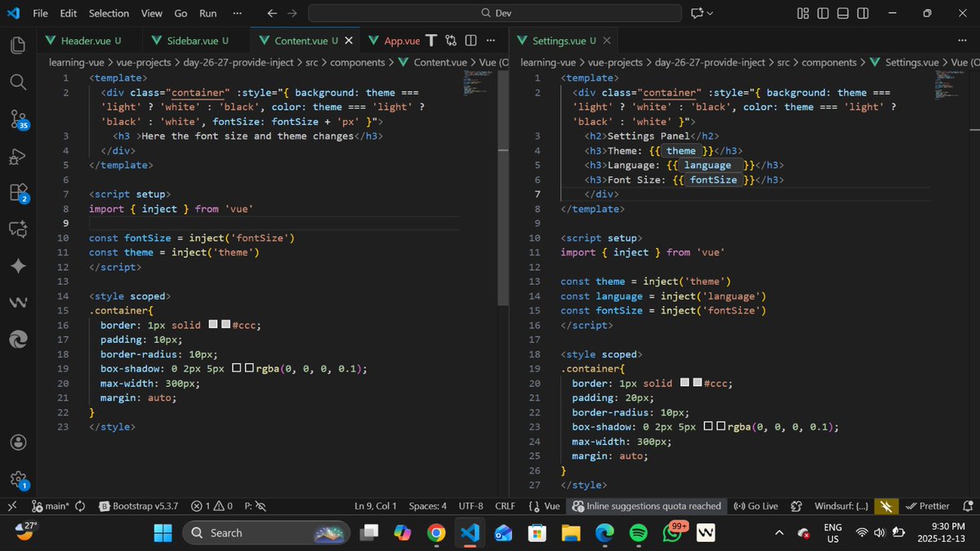Change the UTF-8 file encoding
980x551 pixels.
tap(471, 506)
